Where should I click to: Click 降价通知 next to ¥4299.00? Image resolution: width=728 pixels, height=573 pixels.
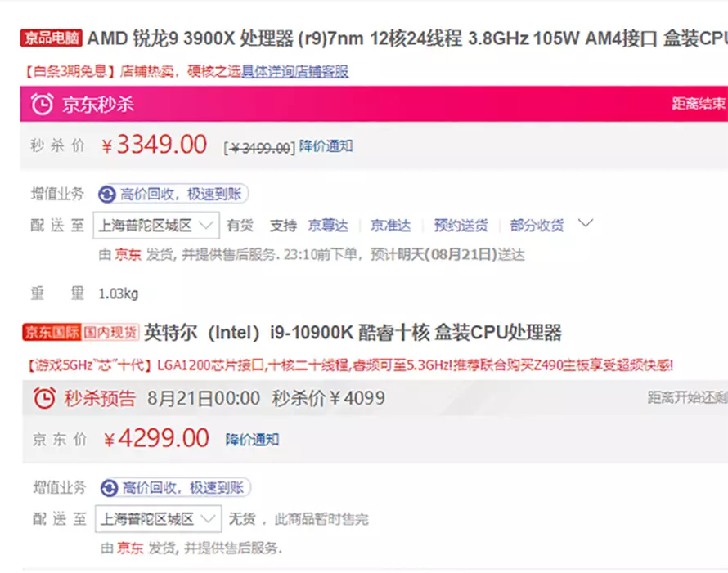click(253, 440)
